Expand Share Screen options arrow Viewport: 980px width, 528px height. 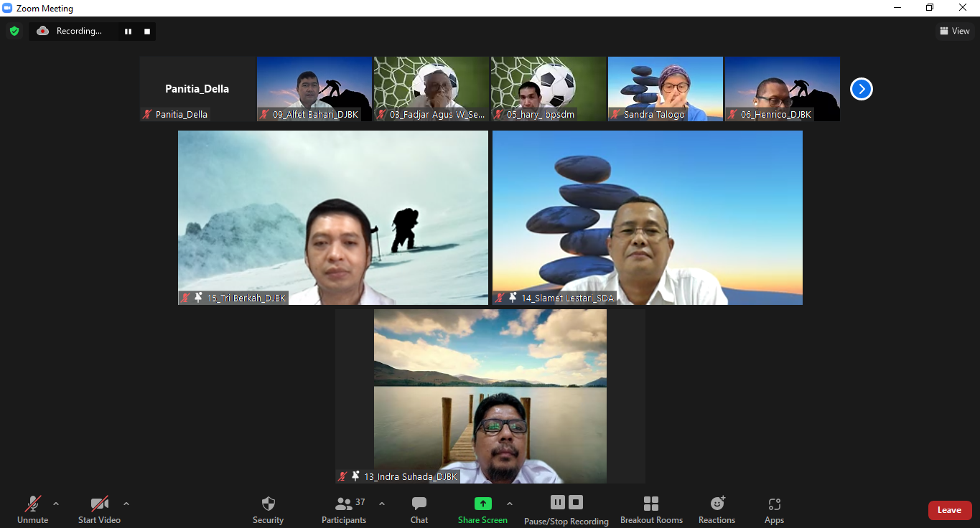510,504
